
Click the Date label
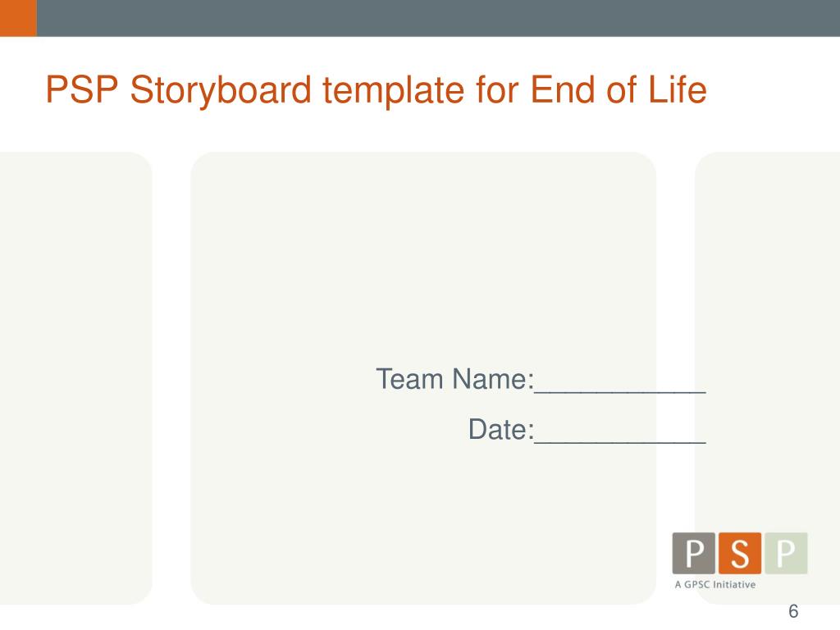point(501,430)
